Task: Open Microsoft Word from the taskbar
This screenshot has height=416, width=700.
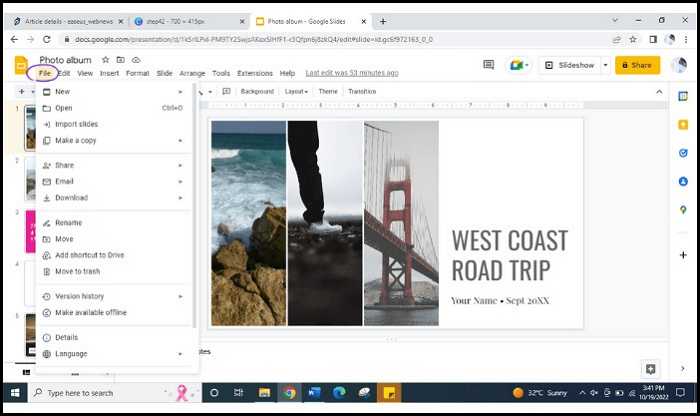Action: [x=313, y=393]
